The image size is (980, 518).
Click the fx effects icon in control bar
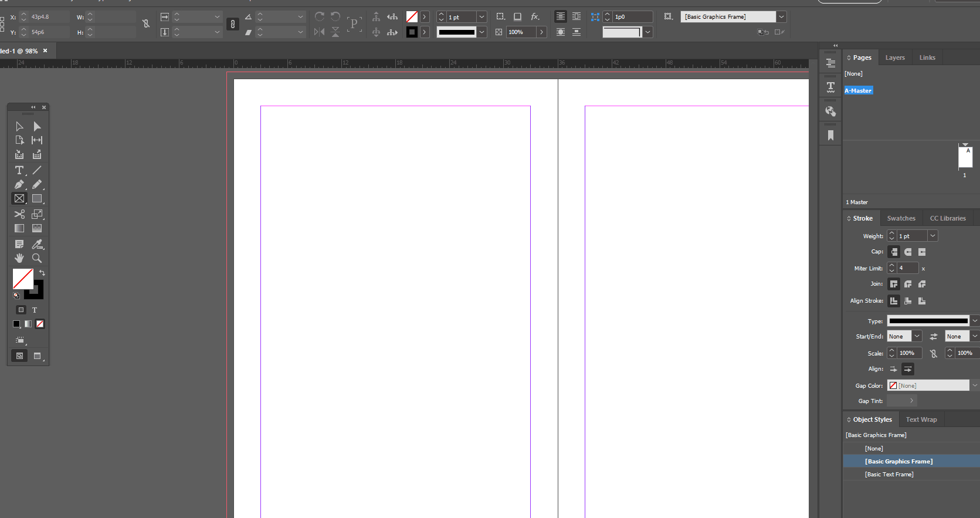(x=535, y=16)
